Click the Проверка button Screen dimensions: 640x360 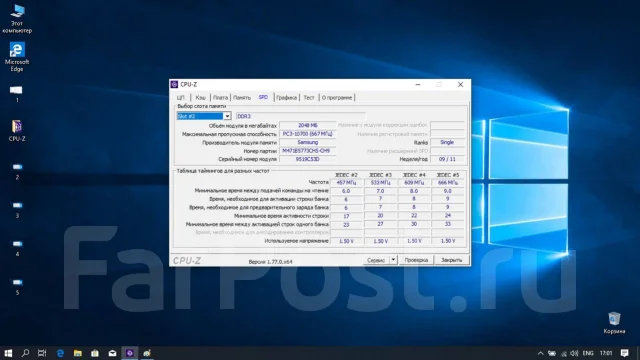(x=416, y=260)
